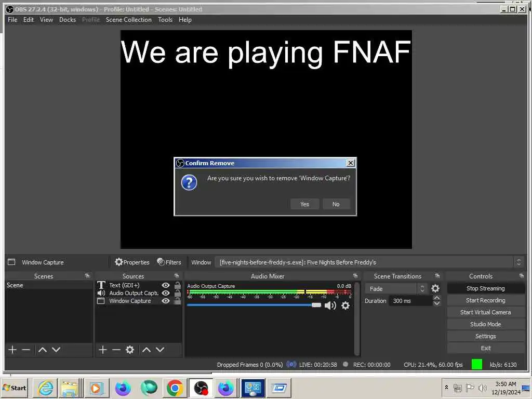Screen dimensions: 532x399
Task: Cancel removal by clicking No
Action: [336, 204]
